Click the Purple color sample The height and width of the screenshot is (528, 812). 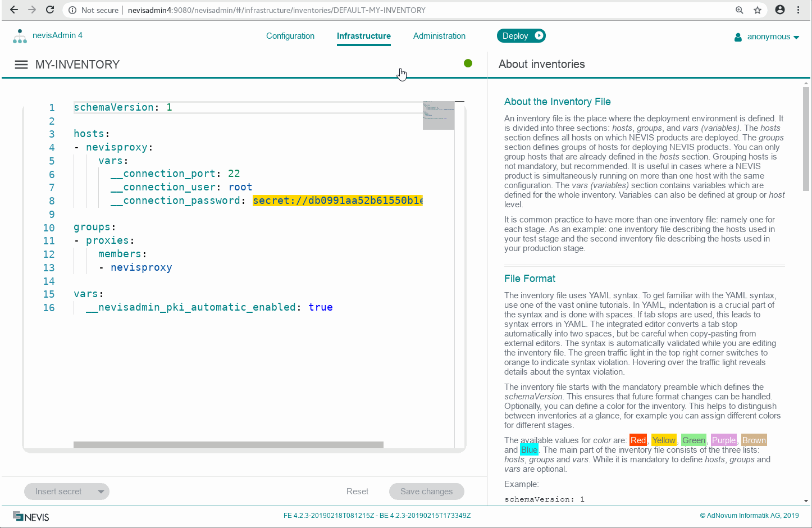(x=724, y=440)
